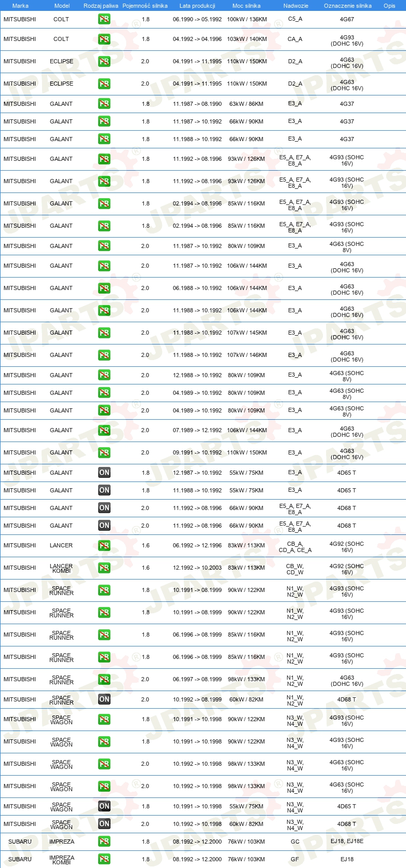The image size is (406, 868).
Task: Select body code cell CA_A
Action: [x=295, y=39]
